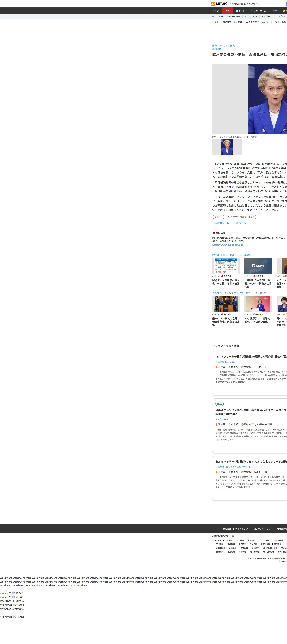
Task: Click the 47NEWS logo
Action: (x=219, y=4)
